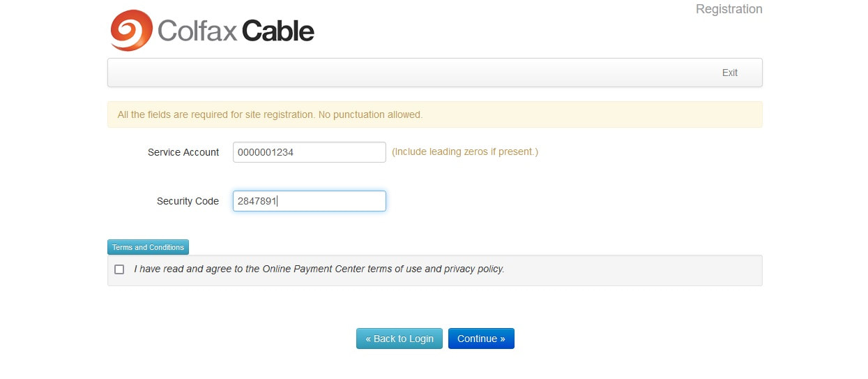Click the yellow required-fields notice banner
Image resolution: width=868 pixels, height=379 pixels.
[435, 114]
